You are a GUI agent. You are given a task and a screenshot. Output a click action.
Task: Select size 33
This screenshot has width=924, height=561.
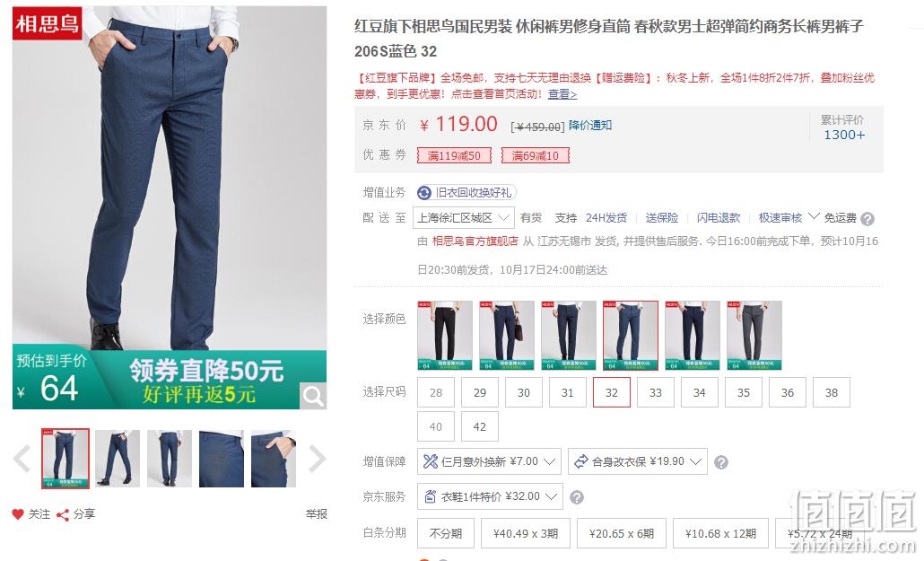[x=655, y=392]
